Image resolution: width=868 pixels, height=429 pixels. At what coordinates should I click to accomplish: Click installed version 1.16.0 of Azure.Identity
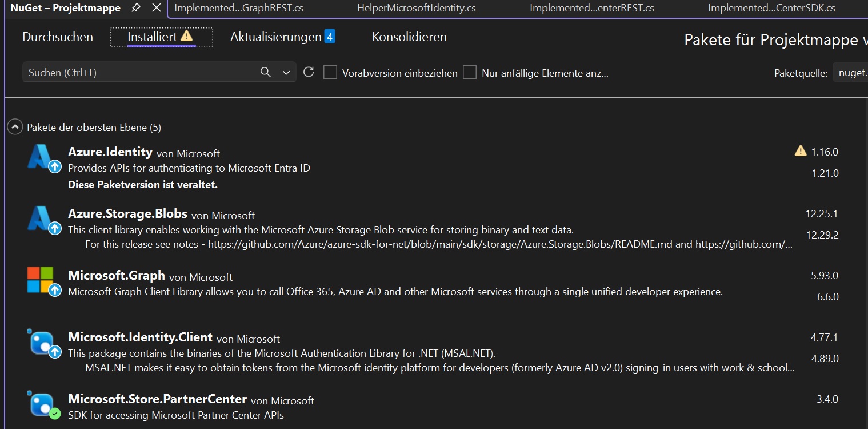click(x=825, y=152)
